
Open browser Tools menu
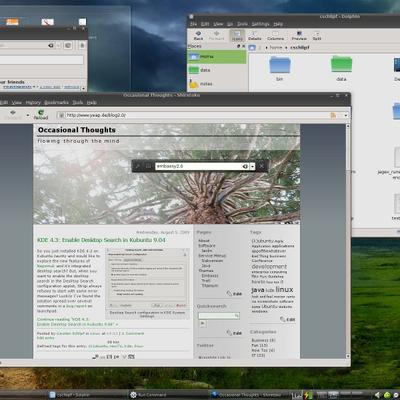click(x=78, y=103)
